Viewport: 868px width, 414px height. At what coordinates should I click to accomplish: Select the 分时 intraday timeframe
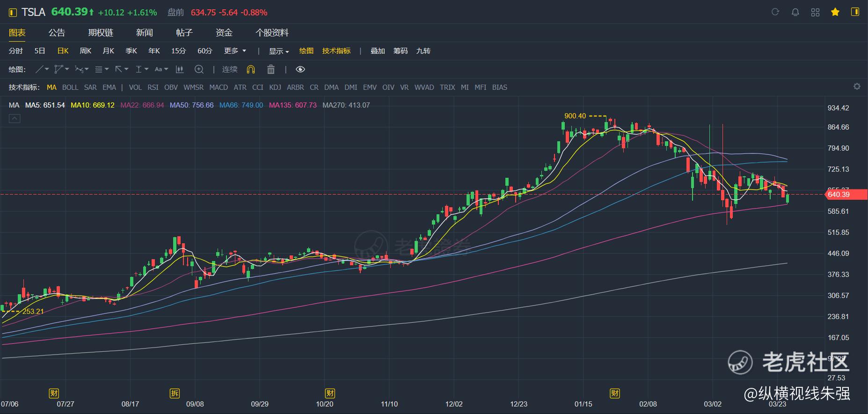click(16, 51)
